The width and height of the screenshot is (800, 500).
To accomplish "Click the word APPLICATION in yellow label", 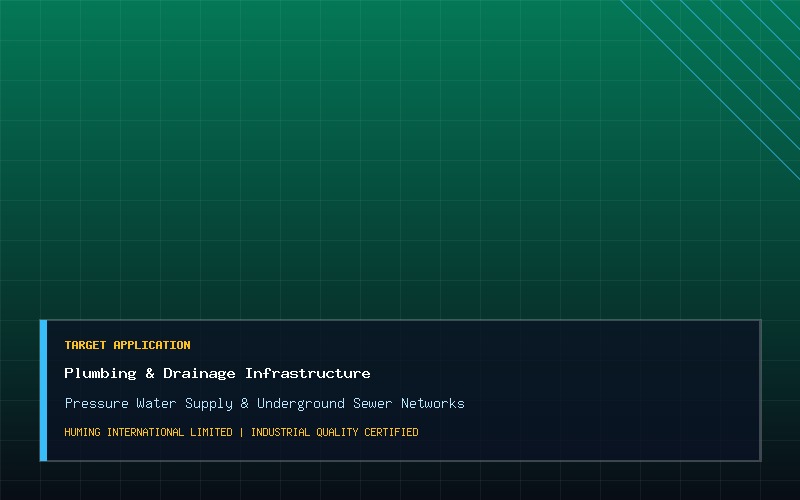I will tap(152, 345).
